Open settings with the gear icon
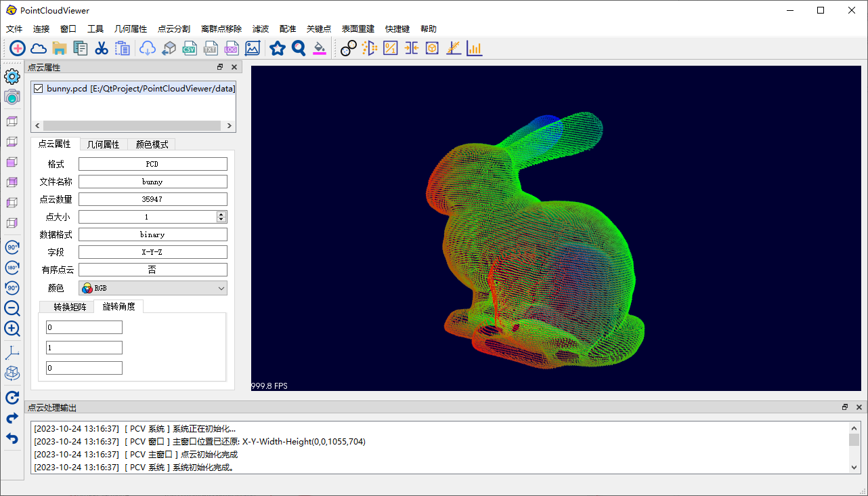 (x=12, y=76)
